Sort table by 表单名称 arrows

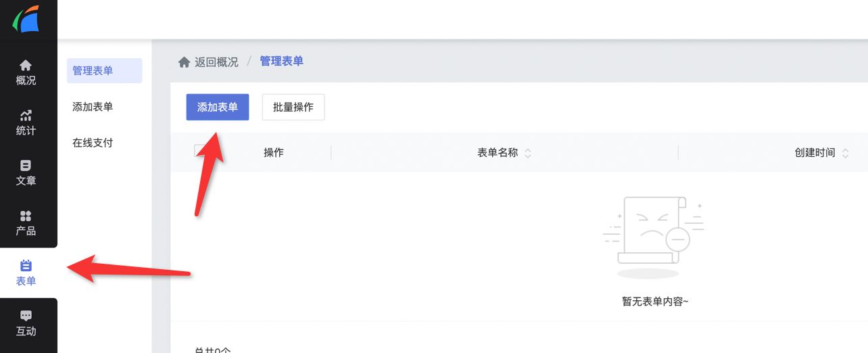(528, 153)
